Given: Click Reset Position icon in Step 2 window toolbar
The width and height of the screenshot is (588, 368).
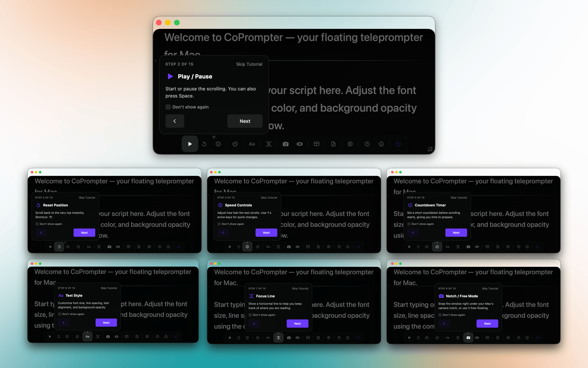Looking at the screenshot, I should 204,144.
